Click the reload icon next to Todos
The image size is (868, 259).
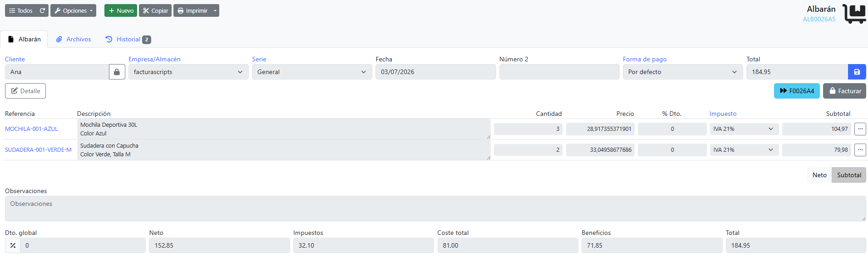click(42, 10)
